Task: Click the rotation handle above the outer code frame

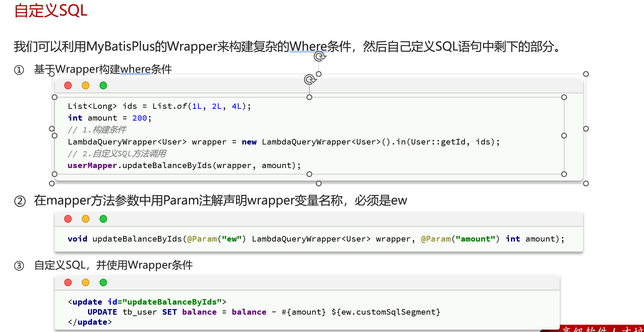Action: 320,56
